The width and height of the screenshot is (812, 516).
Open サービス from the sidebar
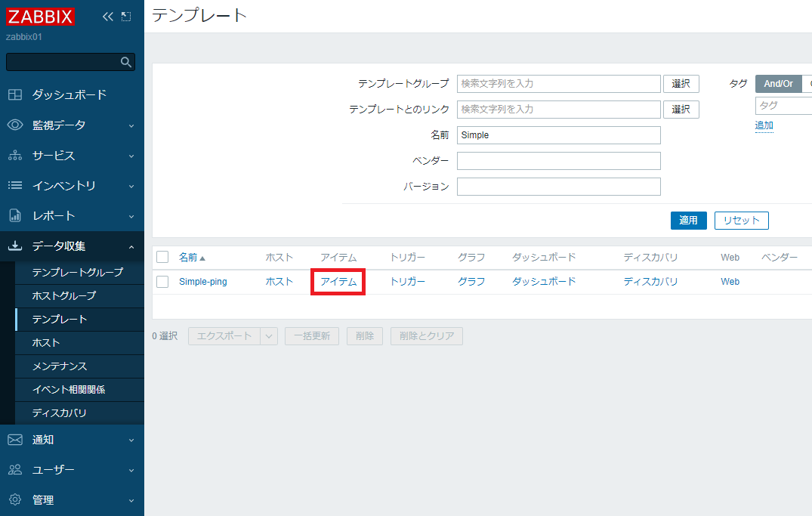point(17,155)
